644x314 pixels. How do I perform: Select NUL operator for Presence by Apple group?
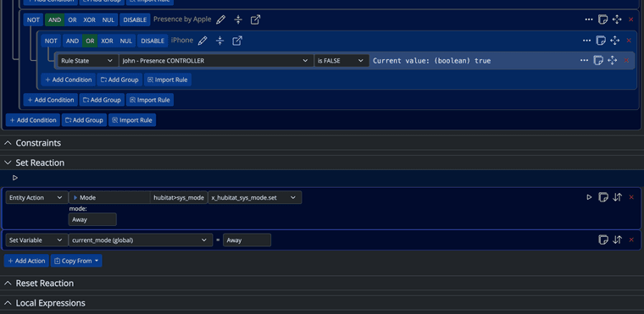click(108, 19)
